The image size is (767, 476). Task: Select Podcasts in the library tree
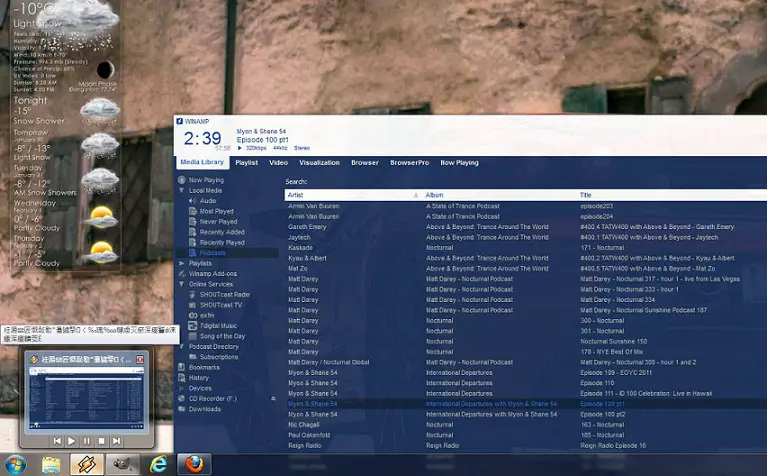click(x=213, y=253)
